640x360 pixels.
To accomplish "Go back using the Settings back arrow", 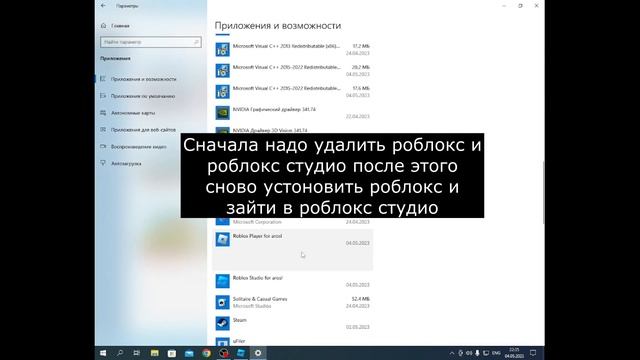I will (x=103, y=6).
